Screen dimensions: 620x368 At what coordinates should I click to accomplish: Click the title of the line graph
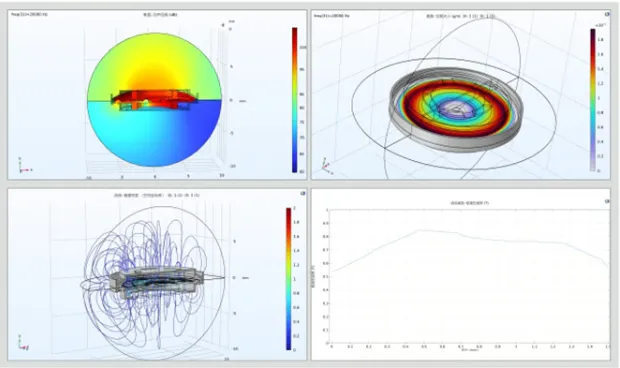(469, 203)
